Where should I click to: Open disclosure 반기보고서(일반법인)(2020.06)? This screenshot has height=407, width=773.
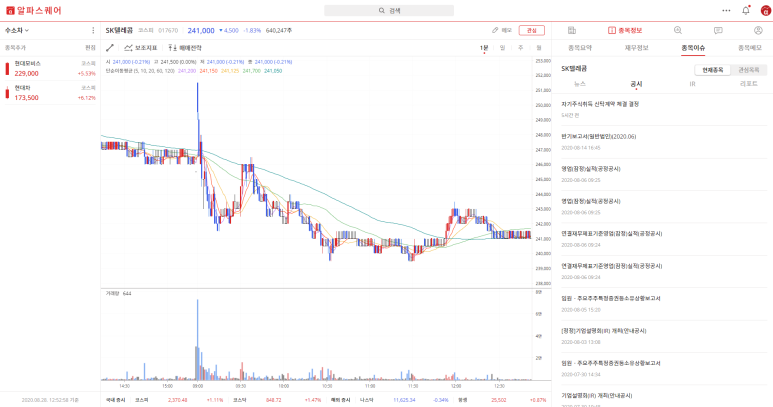[x=598, y=136]
